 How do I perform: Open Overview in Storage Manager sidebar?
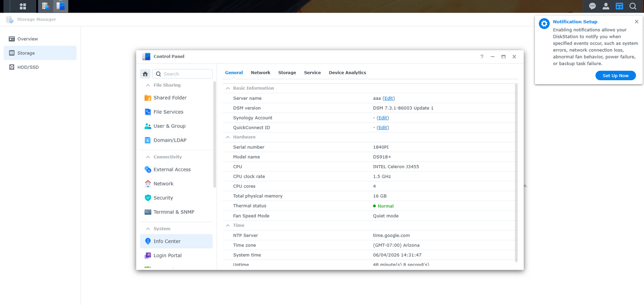[40, 39]
